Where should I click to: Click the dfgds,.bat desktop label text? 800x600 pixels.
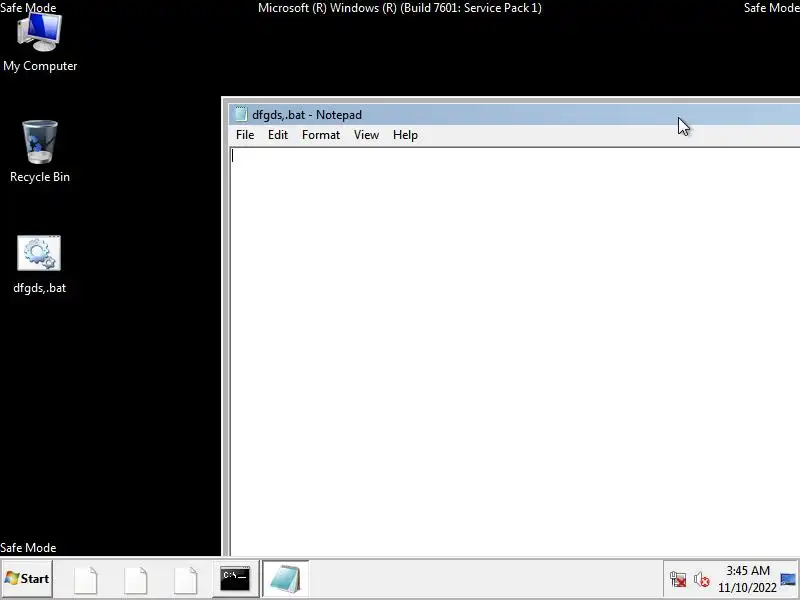tap(39, 288)
